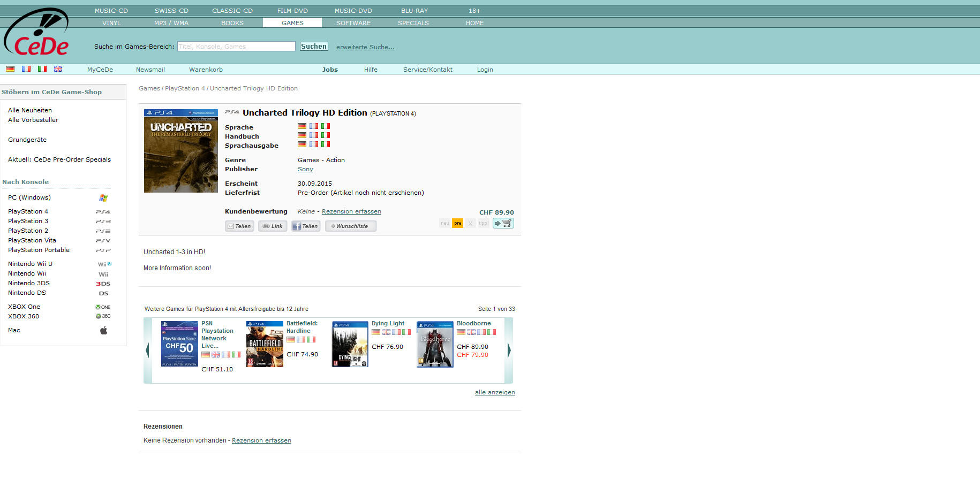The width and height of the screenshot is (980, 480).
Task: Switch site language to German flag
Action: (x=10, y=68)
